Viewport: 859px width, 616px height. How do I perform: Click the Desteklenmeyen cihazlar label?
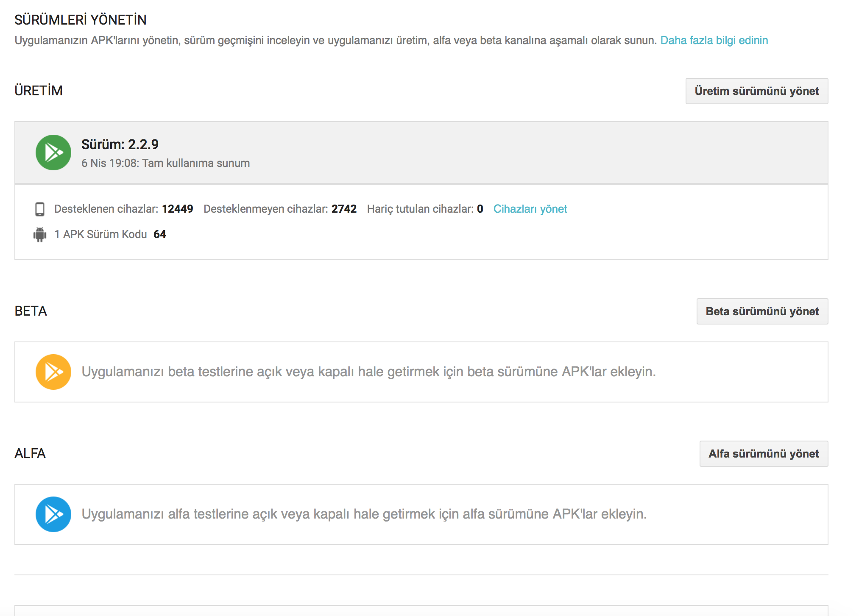pyautogui.click(x=266, y=209)
